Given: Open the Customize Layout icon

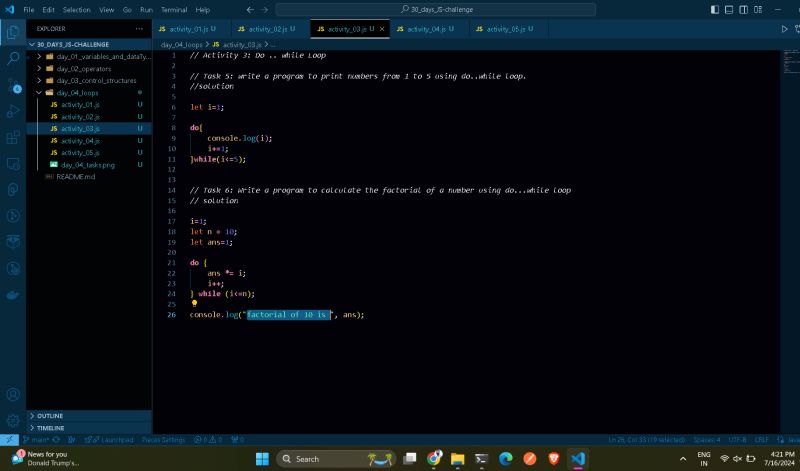Looking at the screenshot, I should pyautogui.click(x=758, y=10).
